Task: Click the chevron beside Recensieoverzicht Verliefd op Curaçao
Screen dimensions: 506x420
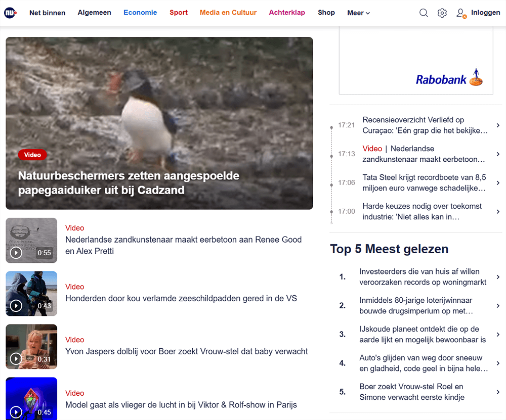Action: coord(498,125)
